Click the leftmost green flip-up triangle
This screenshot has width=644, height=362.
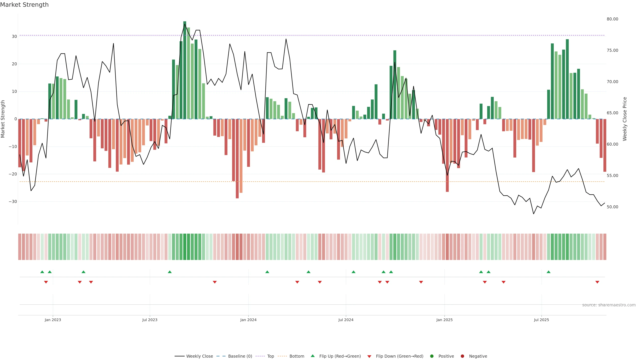point(42,272)
